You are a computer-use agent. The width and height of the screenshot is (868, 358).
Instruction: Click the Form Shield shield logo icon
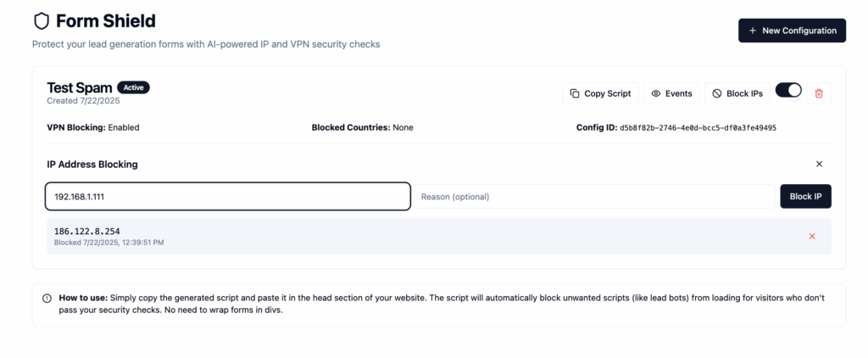point(41,20)
